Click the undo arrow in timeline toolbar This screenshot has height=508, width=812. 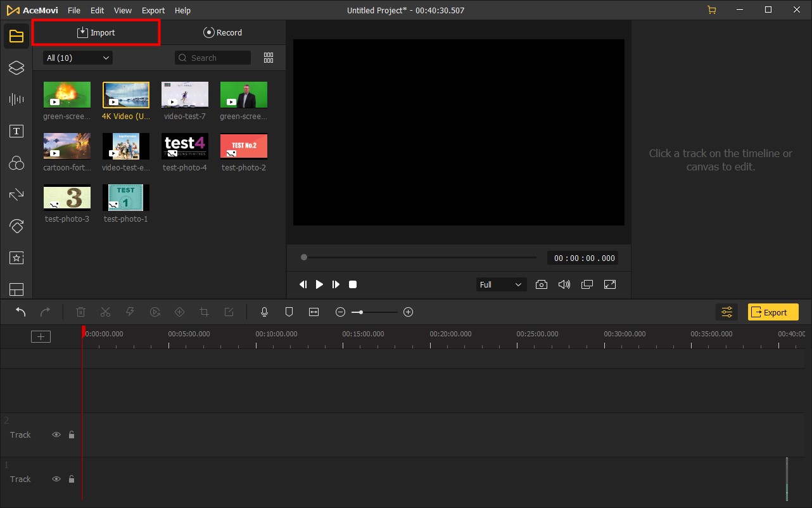point(21,312)
